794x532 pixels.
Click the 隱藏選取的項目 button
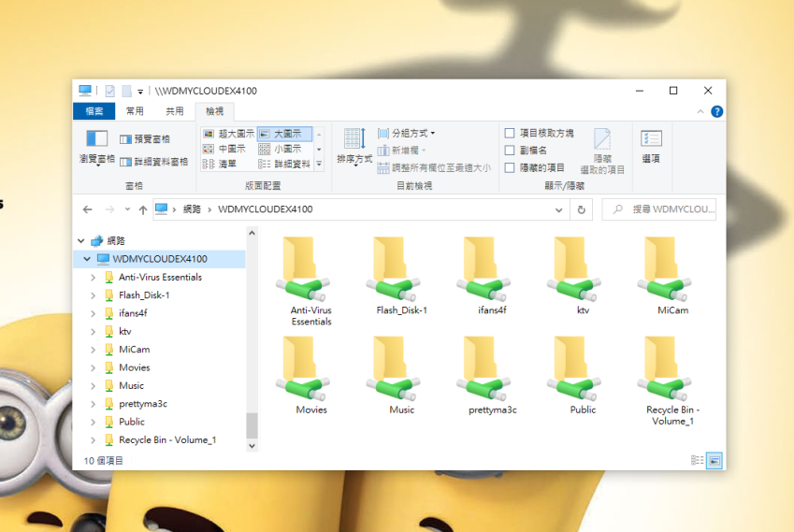602,151
